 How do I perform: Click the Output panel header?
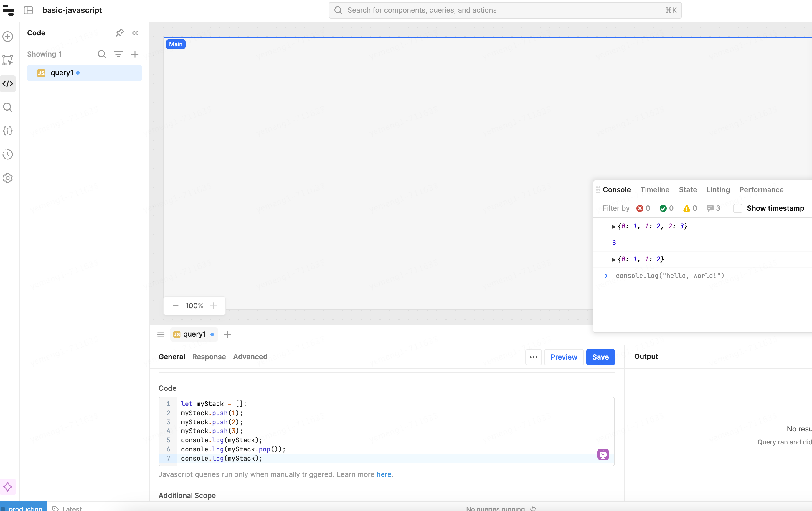[646, 357]
